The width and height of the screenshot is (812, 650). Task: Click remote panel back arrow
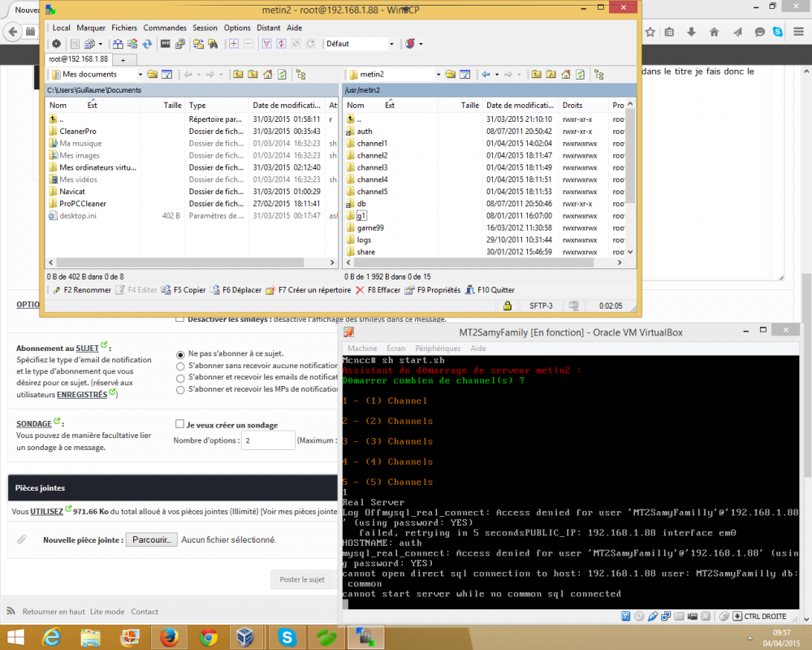[486, 75]
